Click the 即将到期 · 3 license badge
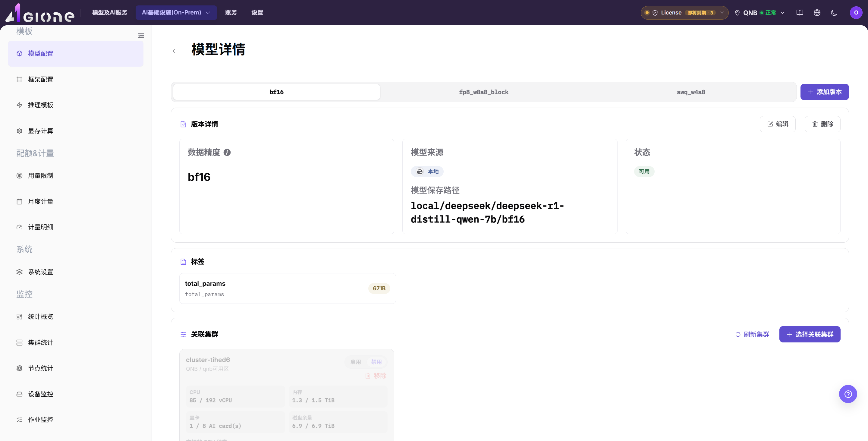The height and width of the screenshot is (441, 868). (x=700, y=13)
